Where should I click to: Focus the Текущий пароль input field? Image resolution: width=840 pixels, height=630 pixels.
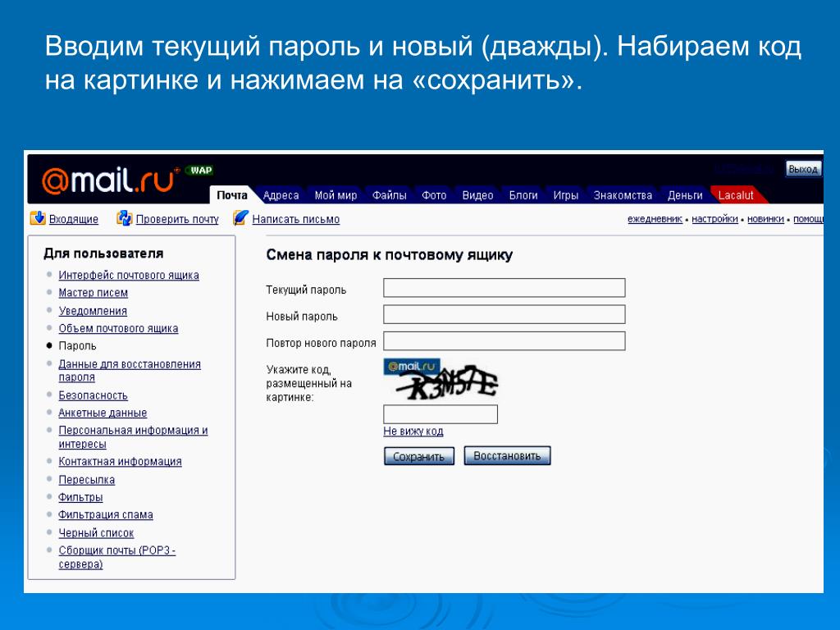pyautogui.click(x=504, y=288)
